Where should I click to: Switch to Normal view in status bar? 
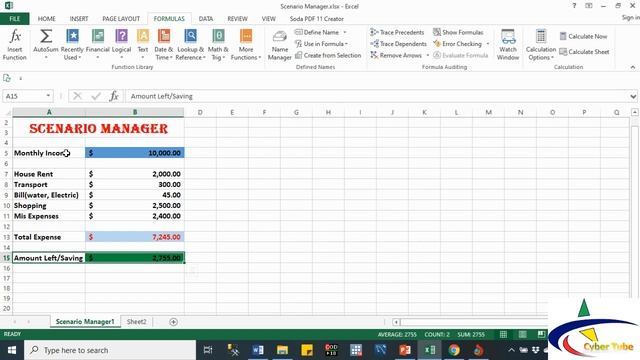click(x=503, y=334)
